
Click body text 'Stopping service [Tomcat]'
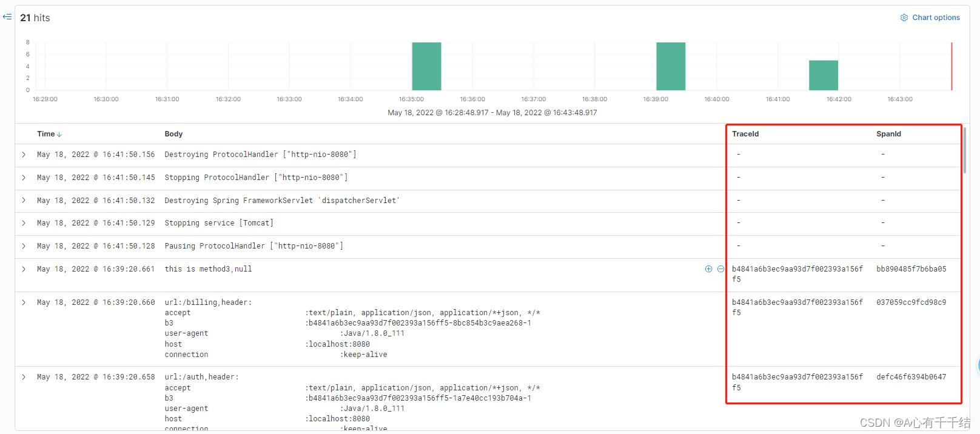(219, 223)
